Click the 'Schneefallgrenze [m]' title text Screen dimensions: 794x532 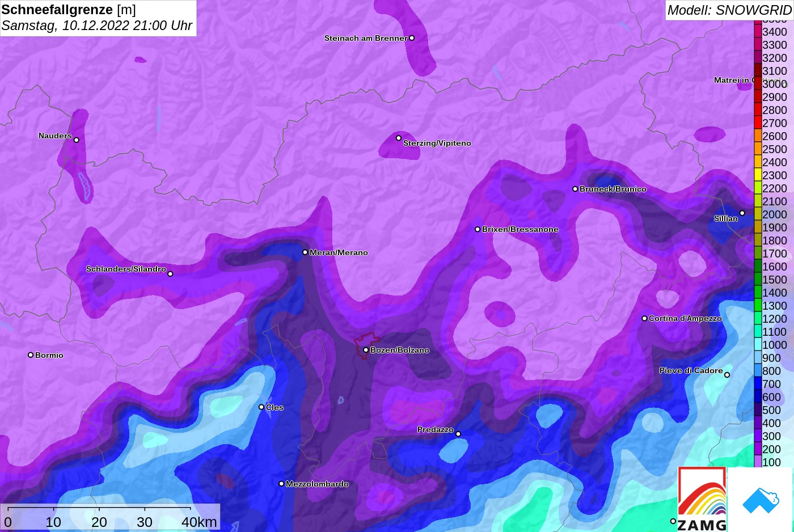click(x=69, y=10)
